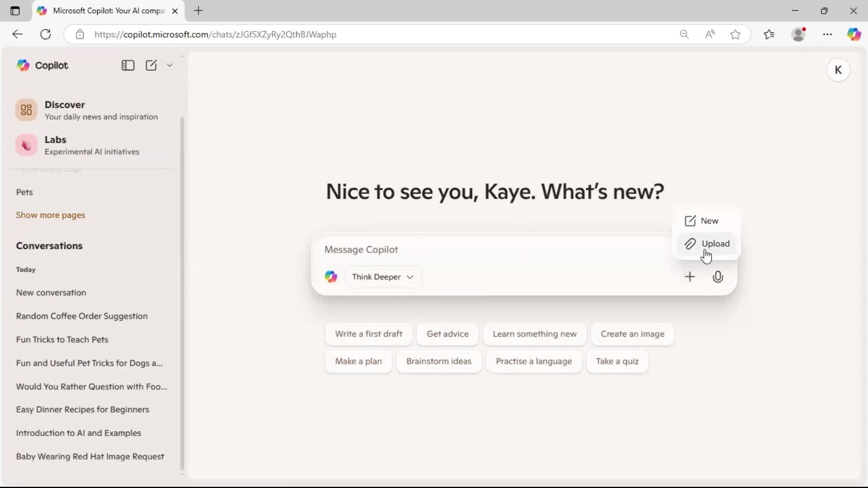Open tab actions menu icon
868x488 pixels.
click(15, 11)
